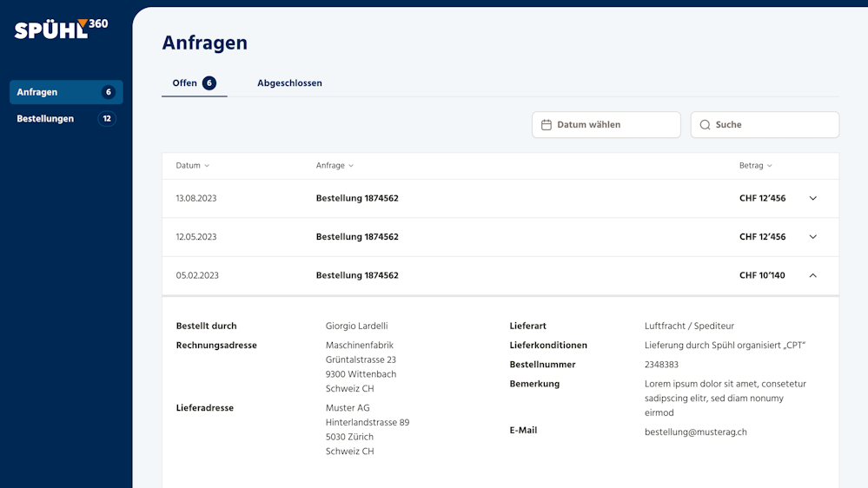868x488 pixels.
Task: Click the 9300 Wittenbach address line
Action: pos(361,374)
